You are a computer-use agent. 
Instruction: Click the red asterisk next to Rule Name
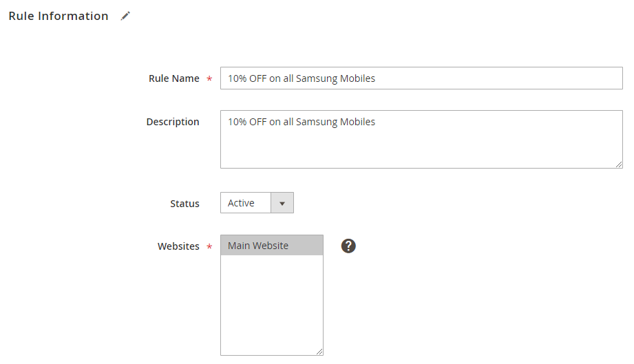[209, 78]
